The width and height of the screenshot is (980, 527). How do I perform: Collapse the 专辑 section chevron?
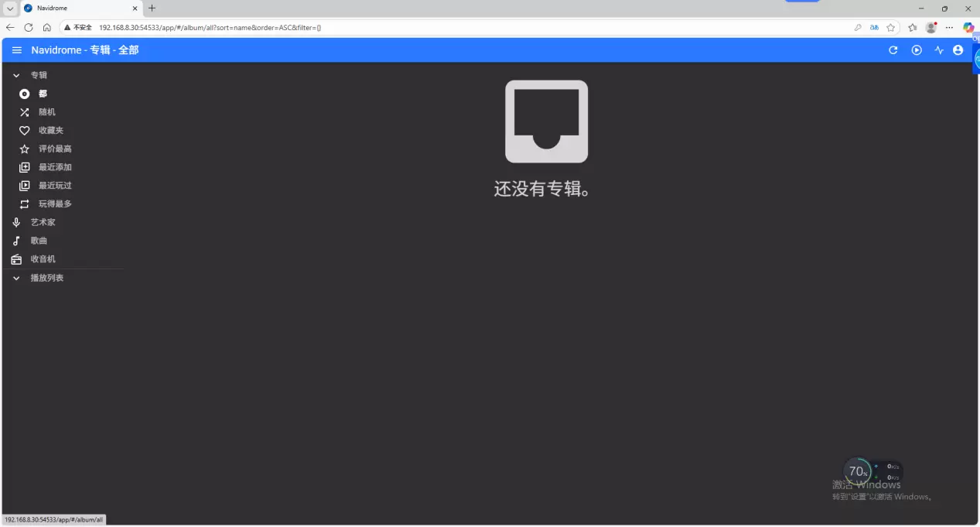[16, 76]
